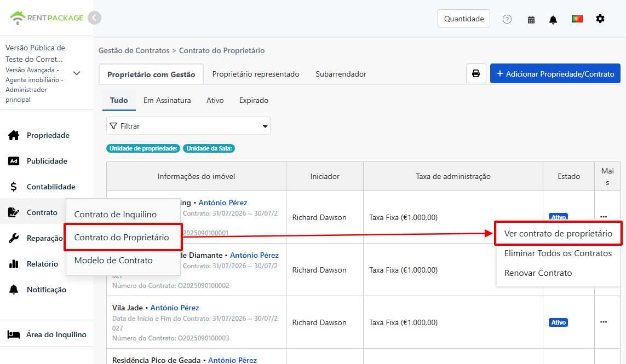Click the Área do Inquilino bed icon

[14, 334]
